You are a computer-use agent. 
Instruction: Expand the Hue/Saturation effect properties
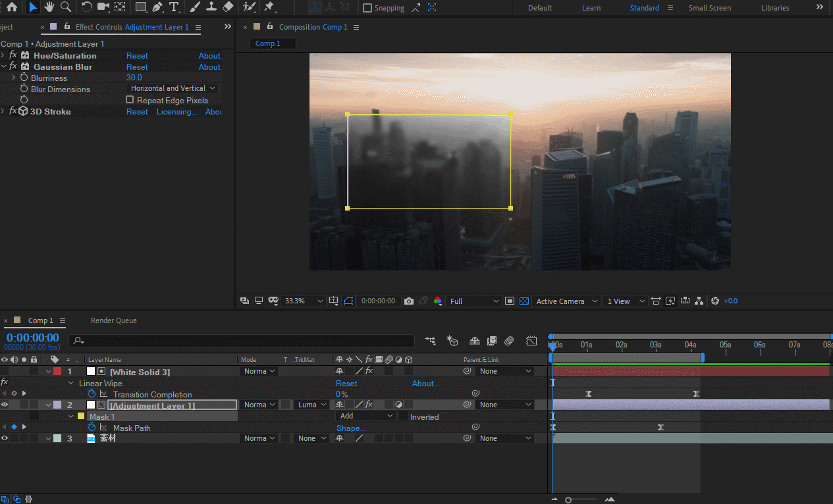click(3, 56)
